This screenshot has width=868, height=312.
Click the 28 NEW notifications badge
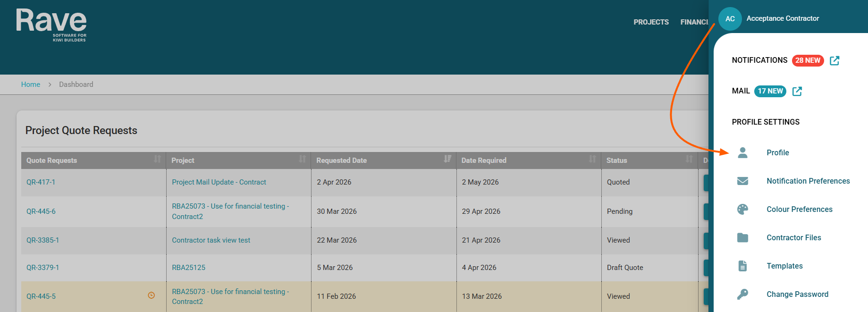click(x=808, y=60)
